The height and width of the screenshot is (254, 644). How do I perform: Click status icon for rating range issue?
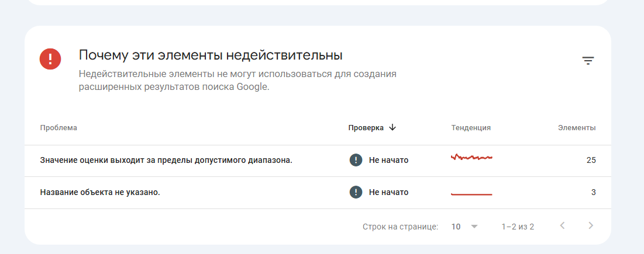[356, 160]
